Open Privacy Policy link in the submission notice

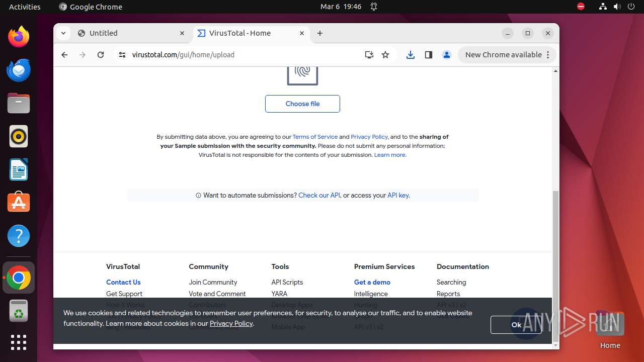[369, 137]
